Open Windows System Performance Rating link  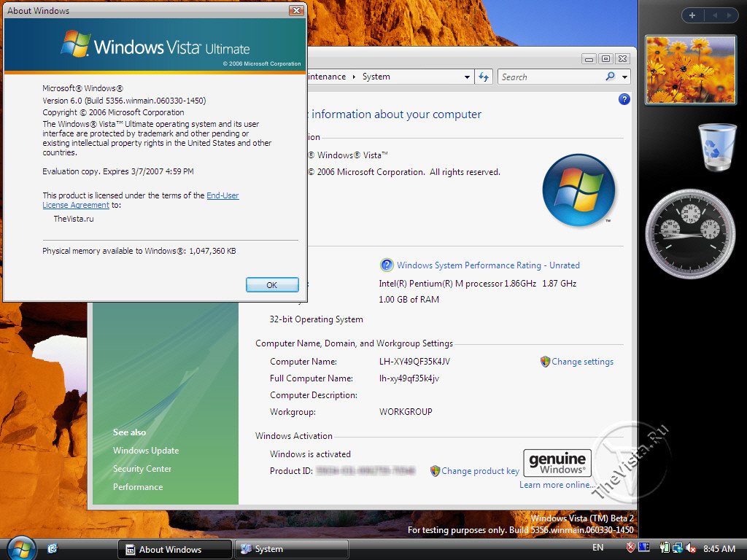pos(488,265)
